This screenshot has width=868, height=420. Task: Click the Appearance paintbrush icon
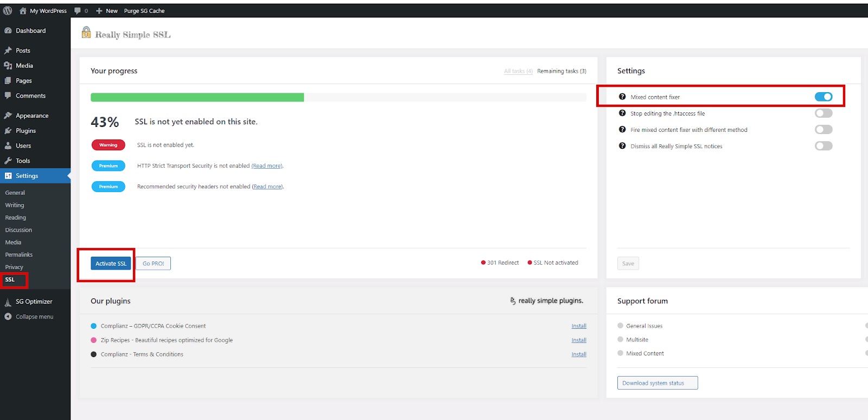point(8,116)
